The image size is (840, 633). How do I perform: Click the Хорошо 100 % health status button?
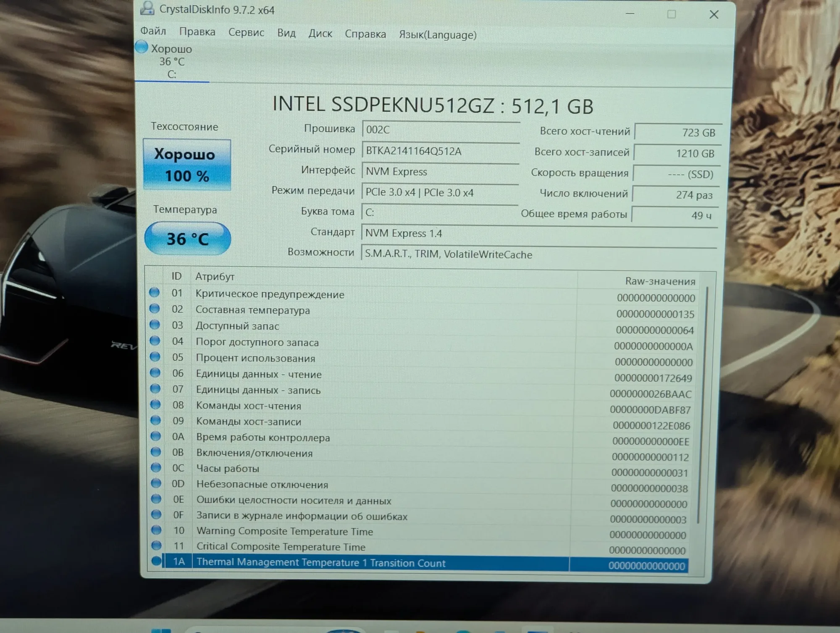(187, 165)
